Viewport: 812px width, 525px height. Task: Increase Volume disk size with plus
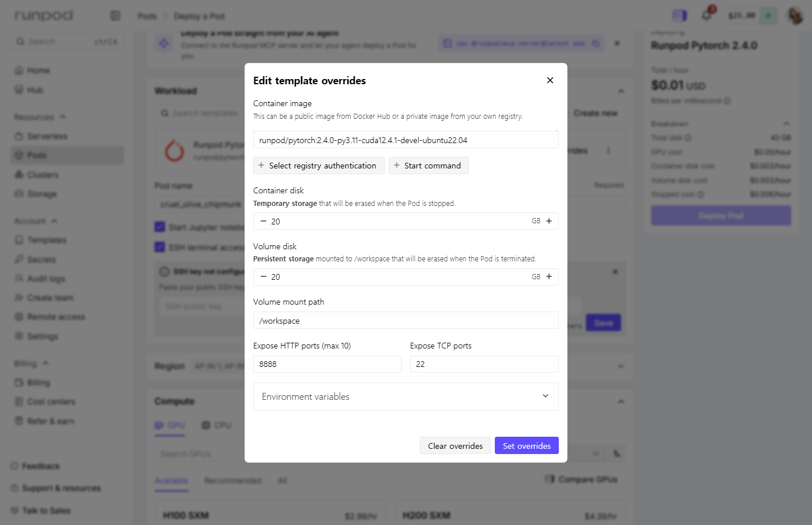pos(549,276)
